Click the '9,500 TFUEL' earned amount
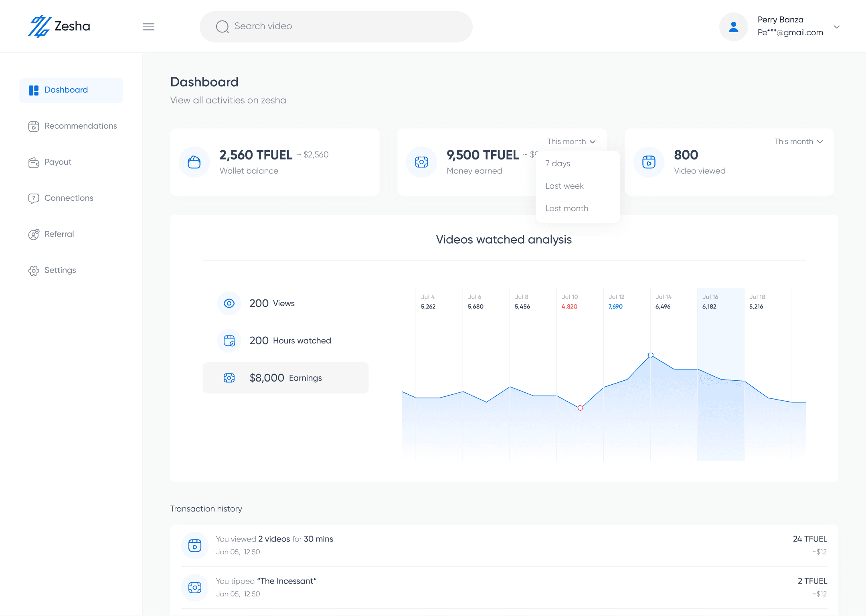 [x=483, y=155]
